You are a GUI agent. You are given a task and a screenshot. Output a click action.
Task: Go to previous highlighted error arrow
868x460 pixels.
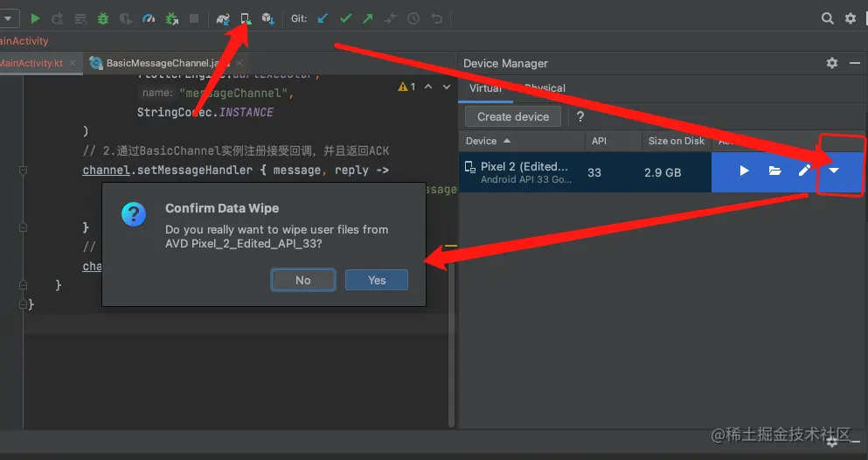pyautogui.click(x=428, y=87)
